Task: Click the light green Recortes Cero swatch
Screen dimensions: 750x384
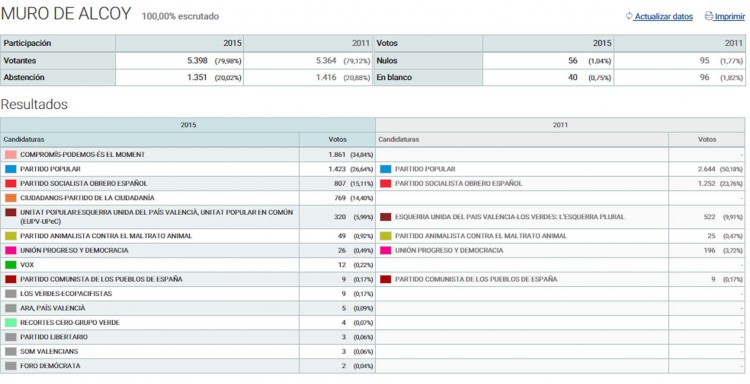Action: pyautogui.click(x=11, y=322)
